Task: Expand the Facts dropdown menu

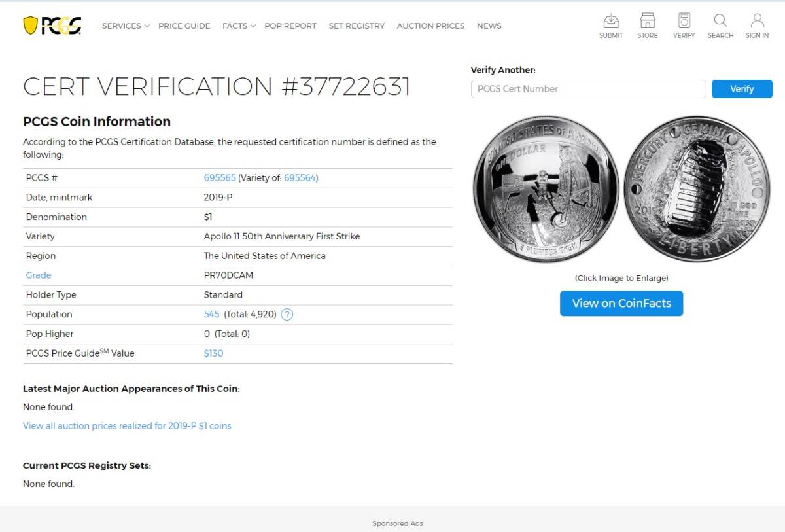Action: coord(239,26)
